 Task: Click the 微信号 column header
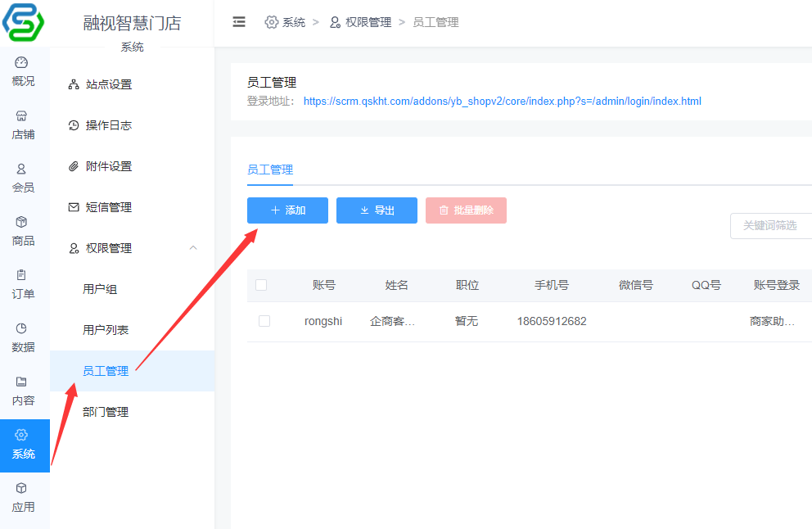coord(636,285)
